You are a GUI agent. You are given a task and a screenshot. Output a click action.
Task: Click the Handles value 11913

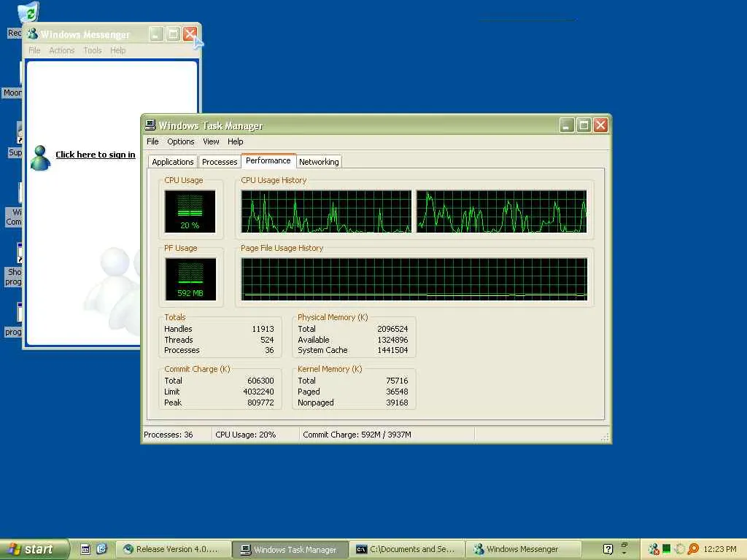coord(263,329)
